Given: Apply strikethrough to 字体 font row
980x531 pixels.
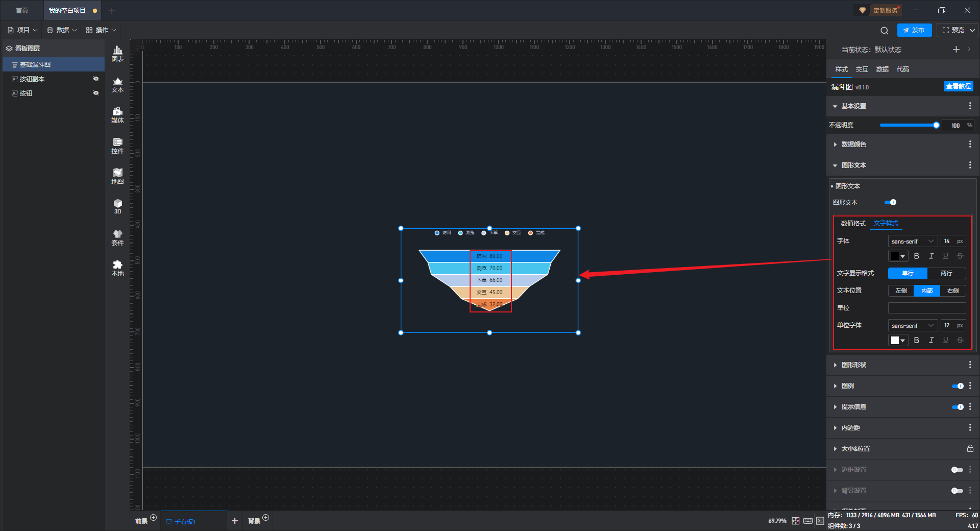Looking at the screenshot, I should [x=960, y=256].
